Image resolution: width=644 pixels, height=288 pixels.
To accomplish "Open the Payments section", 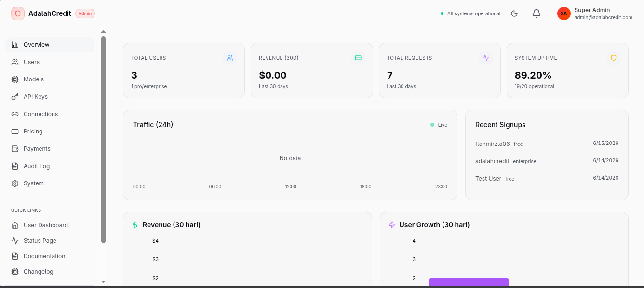I will coord(50,149).
